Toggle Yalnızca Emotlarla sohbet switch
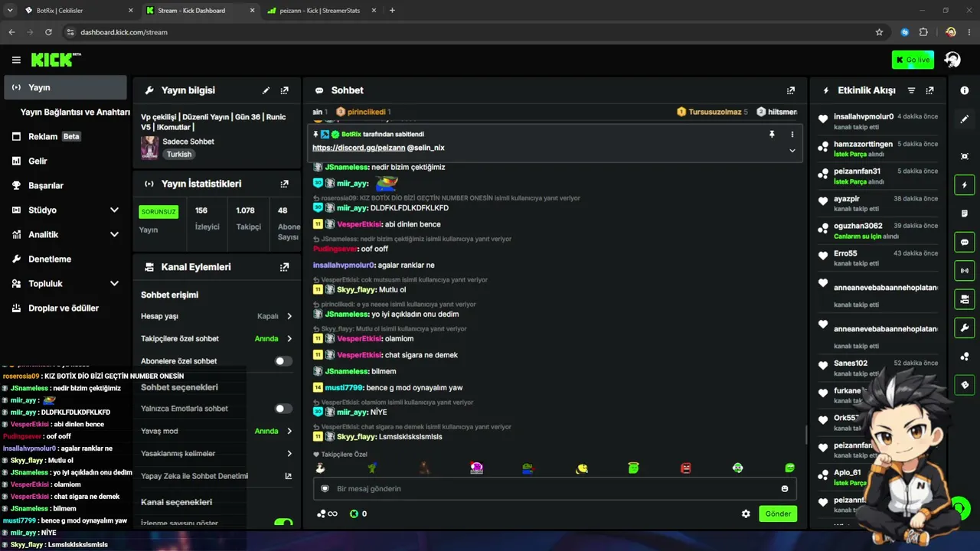This screenshot has width=980, height=551. point(283,409)
